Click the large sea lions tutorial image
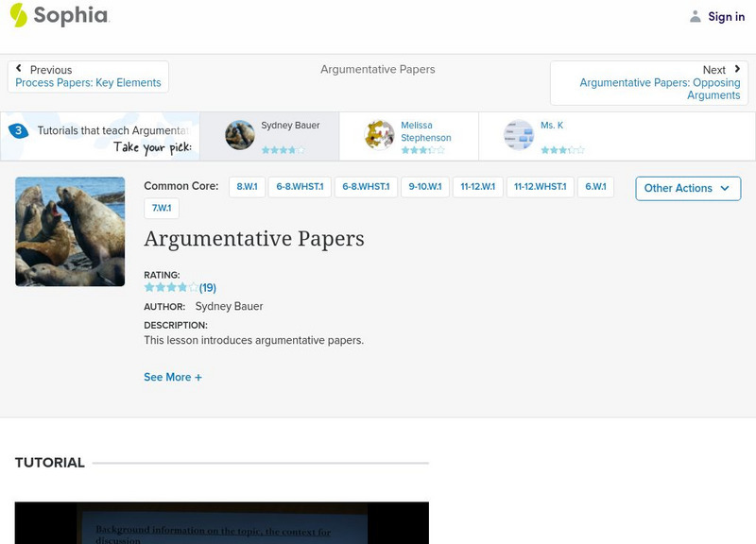This screenshot has height=544, width=756. 70,231
